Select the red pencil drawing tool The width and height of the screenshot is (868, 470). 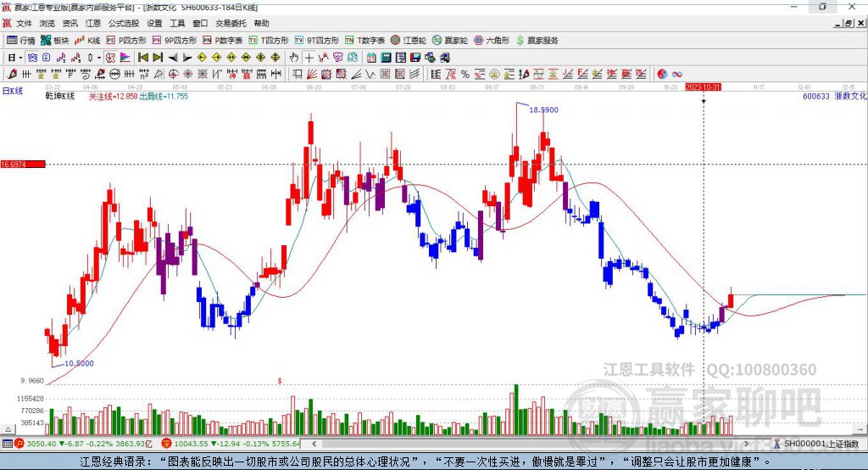click(x=12, y=74)
